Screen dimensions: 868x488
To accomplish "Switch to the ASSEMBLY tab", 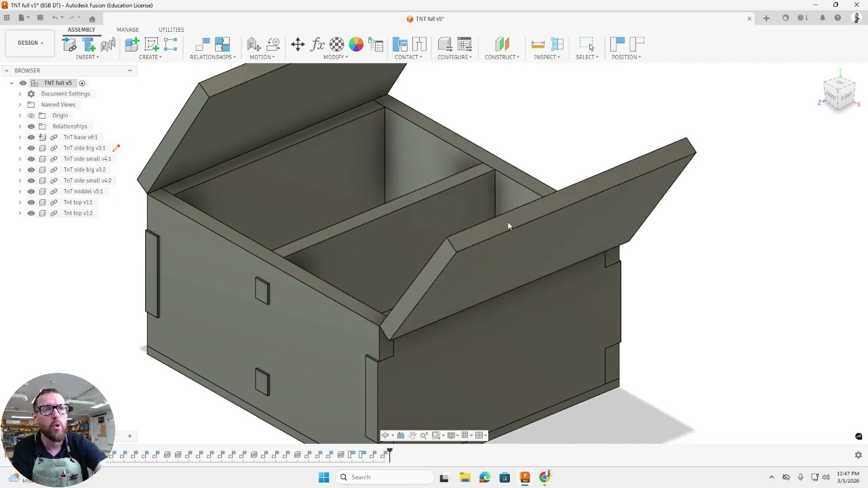I will [x=81, y=30].
